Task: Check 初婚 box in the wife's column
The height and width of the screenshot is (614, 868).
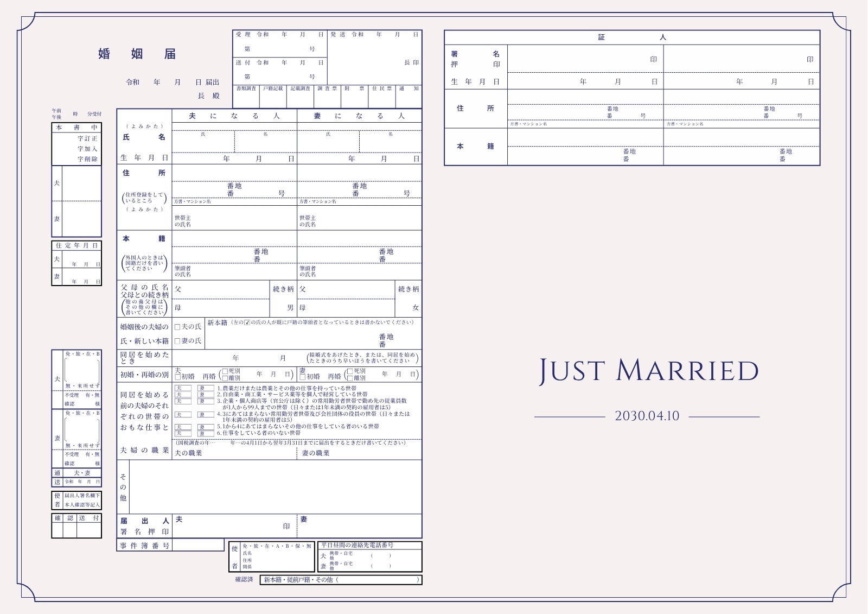Action: [303, 376]
